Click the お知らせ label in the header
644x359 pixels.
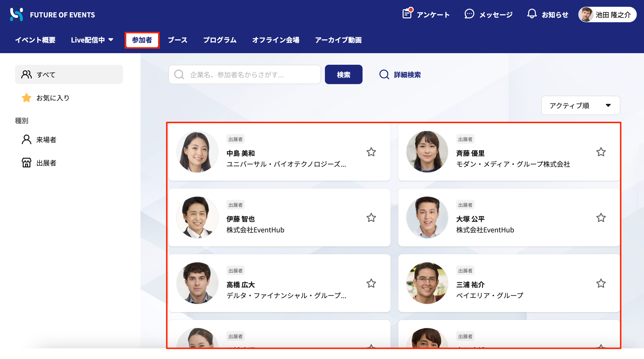555,15
